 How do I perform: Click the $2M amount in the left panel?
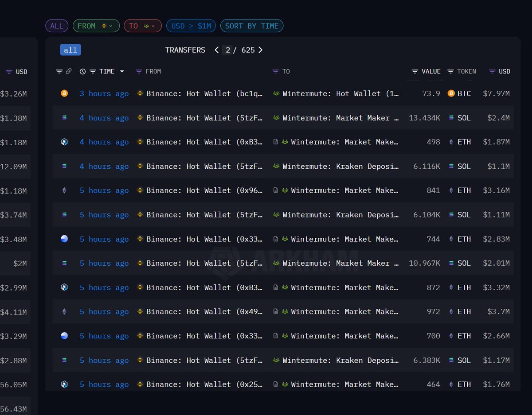[x=20, y=264]
